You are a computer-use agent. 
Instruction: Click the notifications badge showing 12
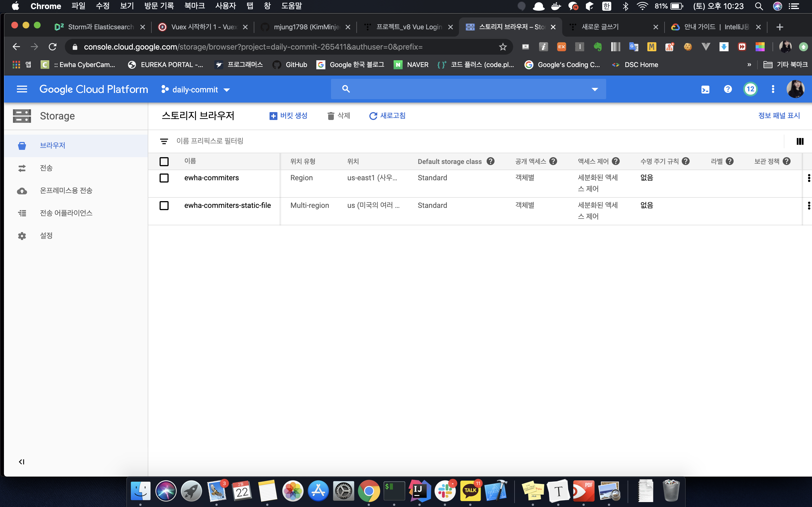[x=750, y=89]
